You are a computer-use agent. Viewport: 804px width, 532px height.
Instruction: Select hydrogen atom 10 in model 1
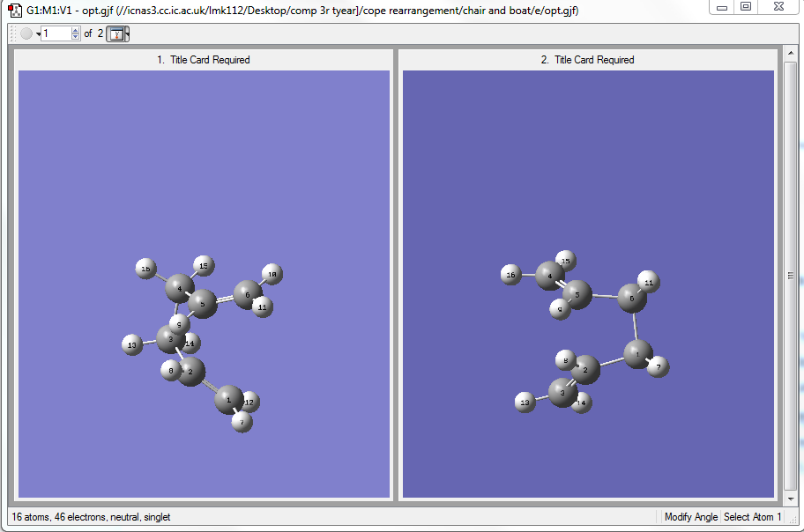coord(272,274)
